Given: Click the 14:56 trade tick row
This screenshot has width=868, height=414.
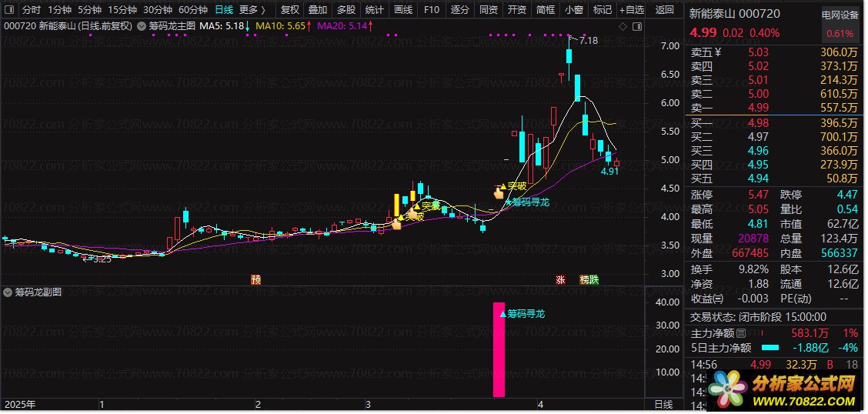Looking at the screenshot, I should (775, 364).
